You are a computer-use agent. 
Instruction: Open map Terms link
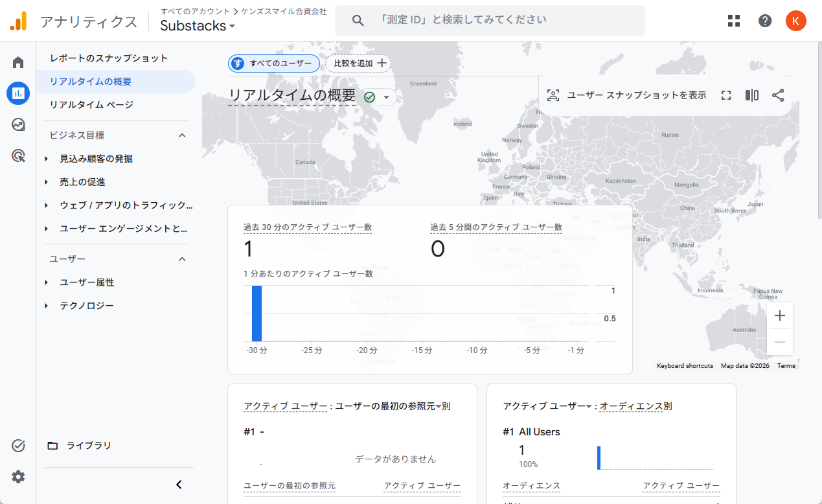(786, 366)
